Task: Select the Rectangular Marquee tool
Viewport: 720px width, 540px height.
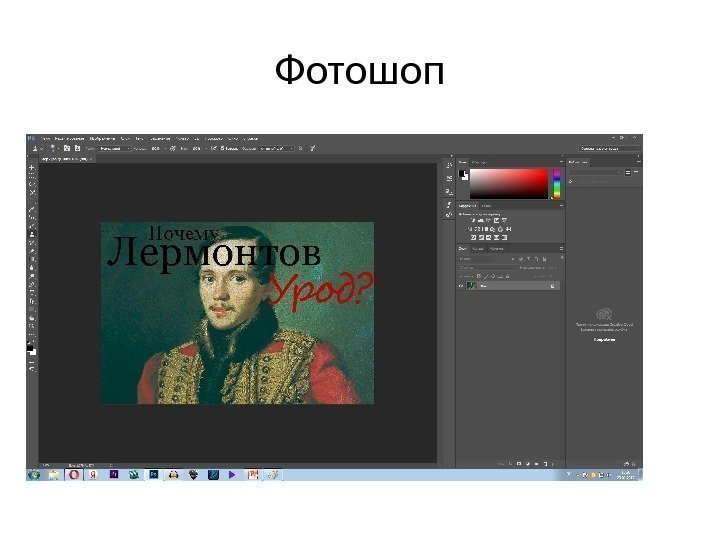Action: [x=32, y=176]
